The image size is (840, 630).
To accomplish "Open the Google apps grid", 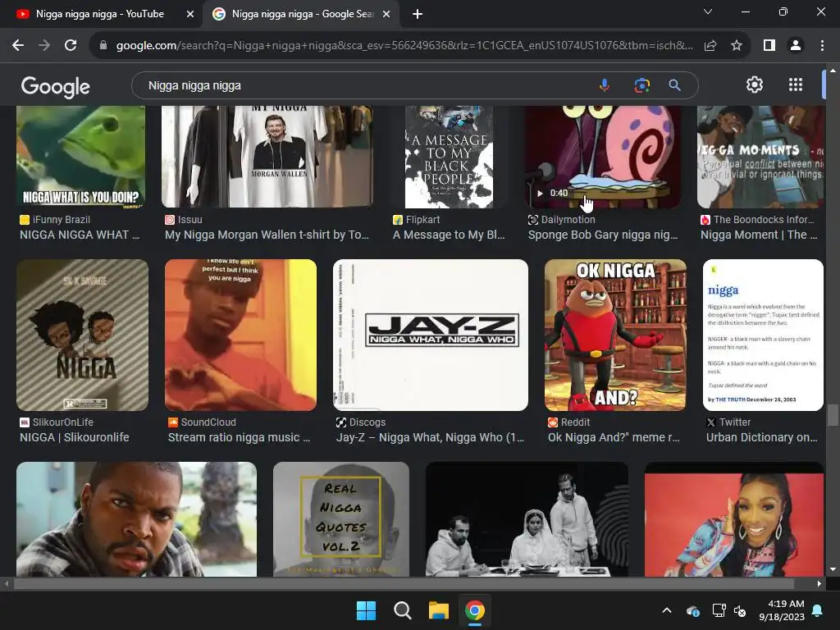I will click(796, 84).
